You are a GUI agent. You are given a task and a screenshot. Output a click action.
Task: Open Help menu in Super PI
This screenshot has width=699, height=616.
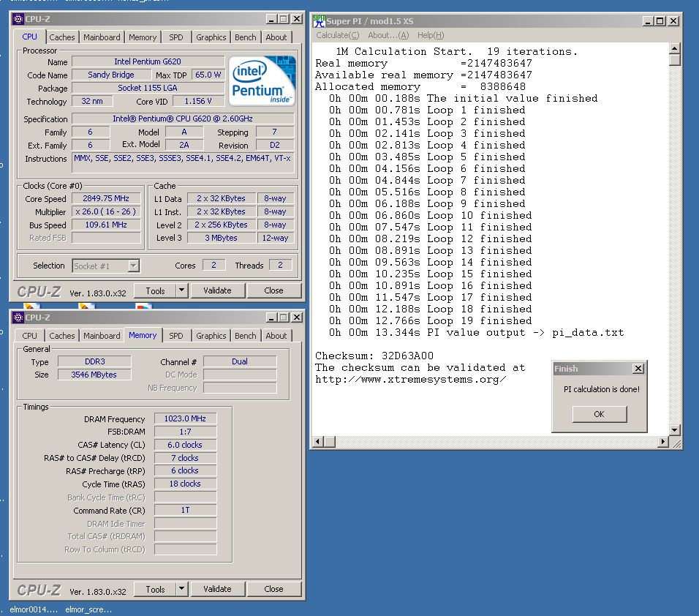(x=431, y=35)
